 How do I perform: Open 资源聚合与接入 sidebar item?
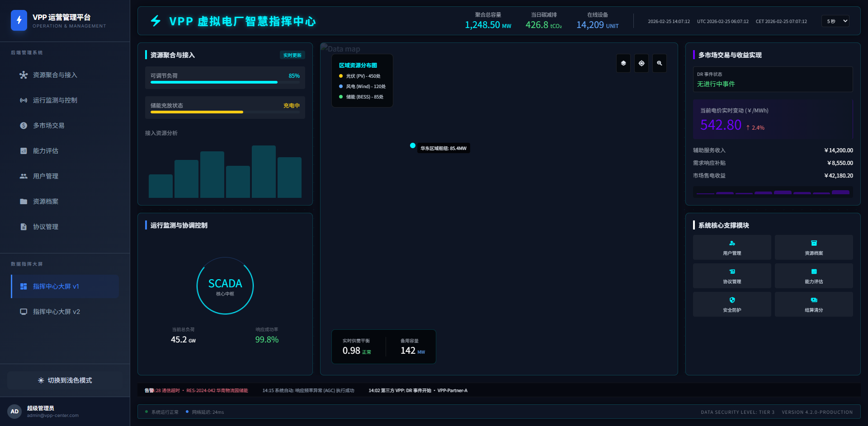[x=55, y=75]
